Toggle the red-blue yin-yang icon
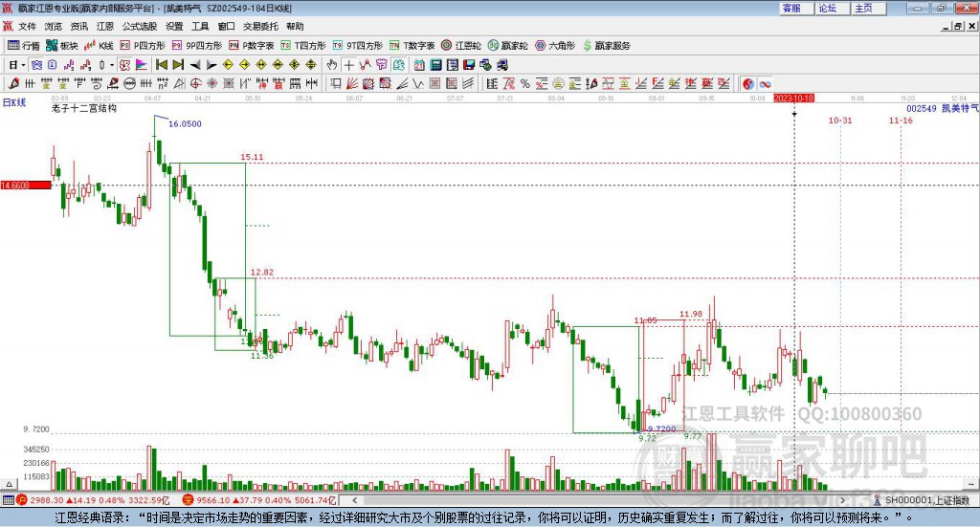Image resolution: width=980 pixels, height=527 pixels. coord(748,83)
